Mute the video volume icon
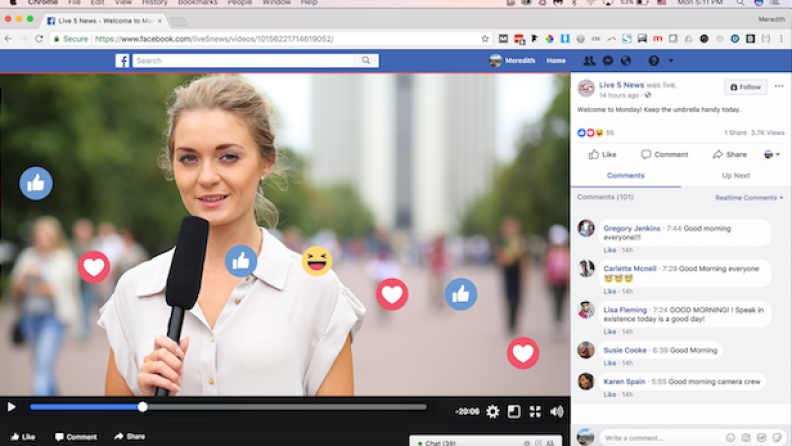This screenshot has width=792, height=446. click(x=557, y=412)
